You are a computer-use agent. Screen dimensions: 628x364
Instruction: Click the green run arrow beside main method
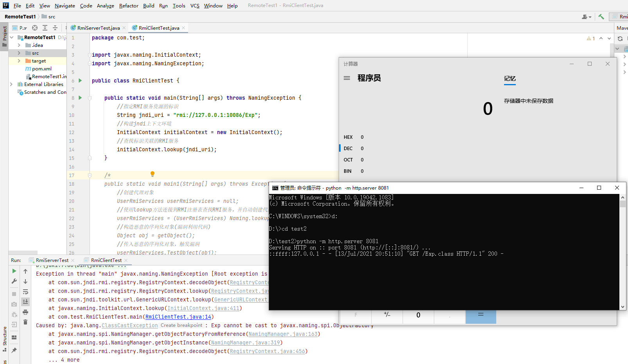[x=80, y=98]
